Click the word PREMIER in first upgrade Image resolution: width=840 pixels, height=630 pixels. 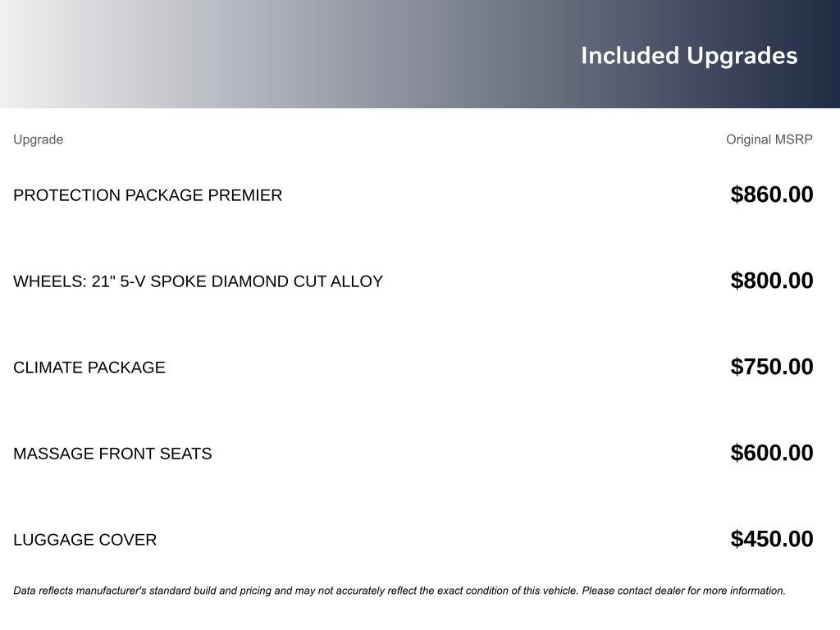[244, 195]
